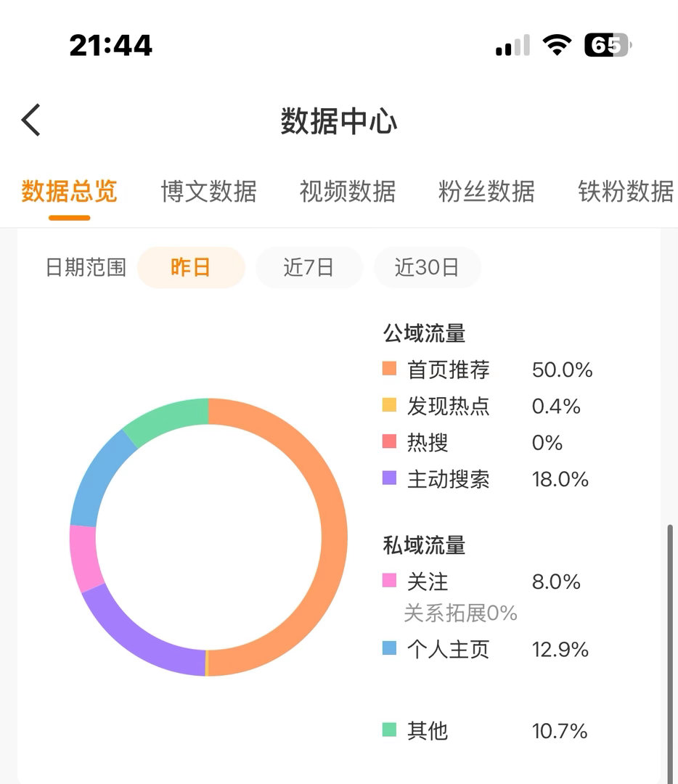The image size is (678, 784).
Task: Tap the Wi-Fi status icon
Action: tap(557, 45)
